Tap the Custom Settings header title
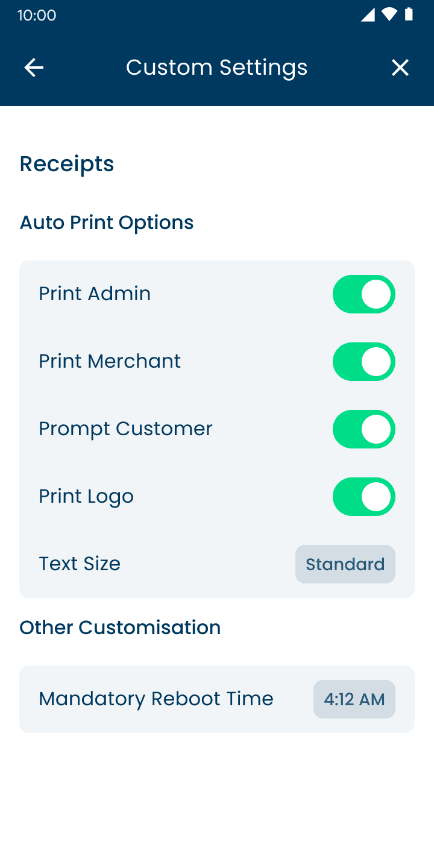The image size is (434, 868). click(x=217, y=68)
